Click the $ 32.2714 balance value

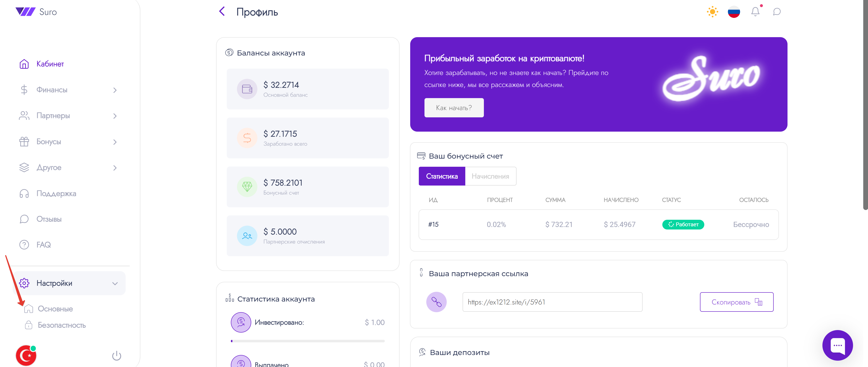[x=281, y=85]
